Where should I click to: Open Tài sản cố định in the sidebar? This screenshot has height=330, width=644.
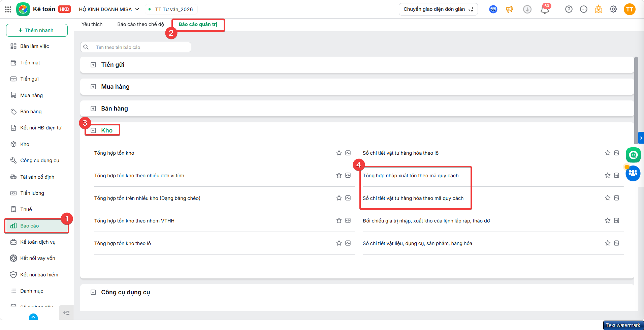coord(37,177)
